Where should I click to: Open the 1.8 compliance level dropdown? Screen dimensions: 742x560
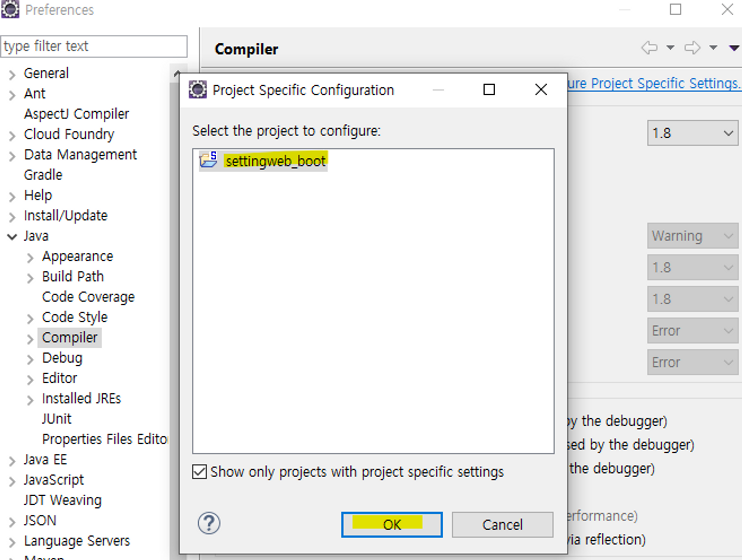click(692, 133)
